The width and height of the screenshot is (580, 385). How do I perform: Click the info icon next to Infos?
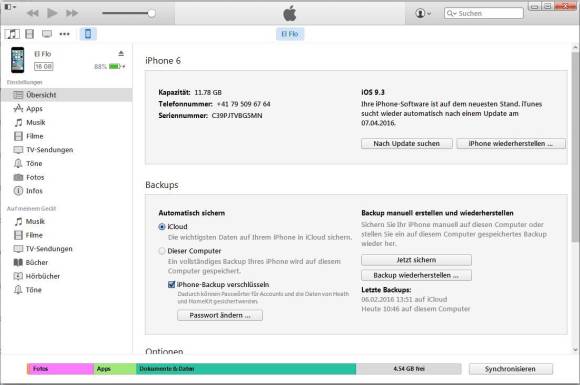[18, 191]
